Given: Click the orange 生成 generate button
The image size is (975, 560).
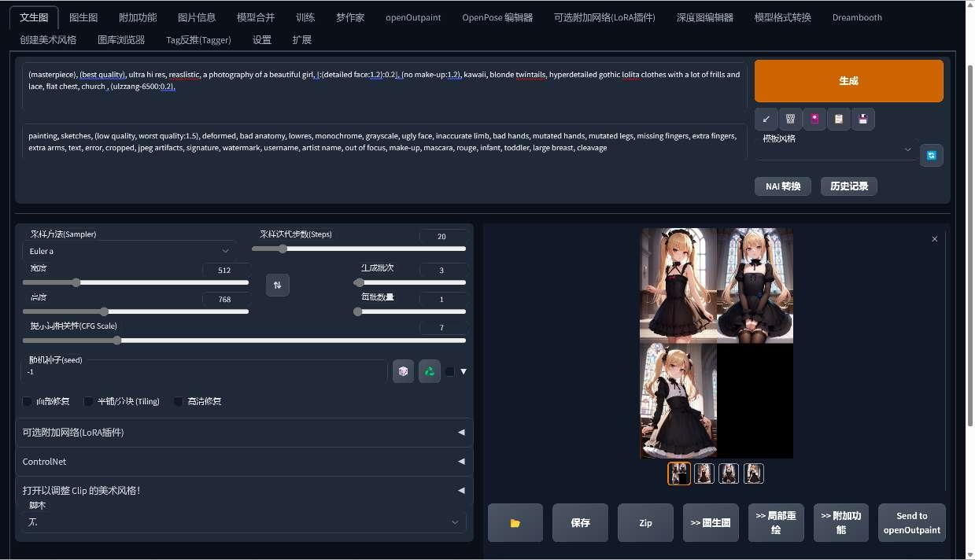Looking at the screenshot, I should point(848,81).
